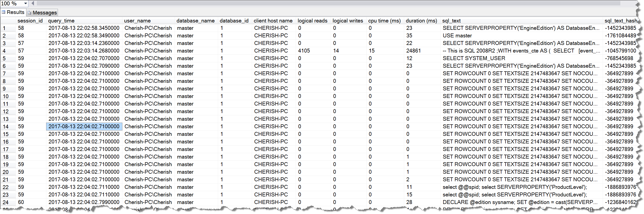
Task: Select the duration (ms) column header
Action: [x=422, y=21]
